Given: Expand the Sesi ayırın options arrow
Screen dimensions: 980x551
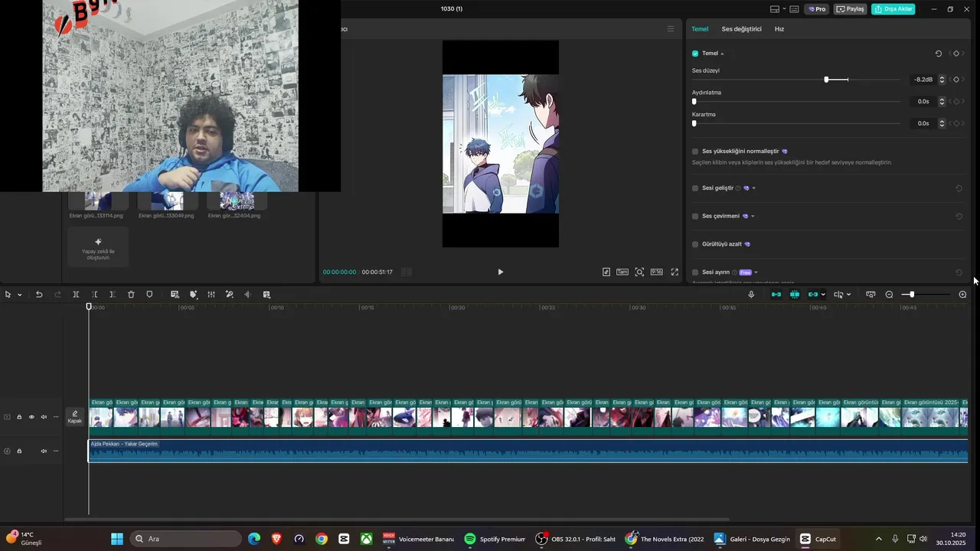Looking at the screenshot, I should pyautogui.click(x=756, y=272).
